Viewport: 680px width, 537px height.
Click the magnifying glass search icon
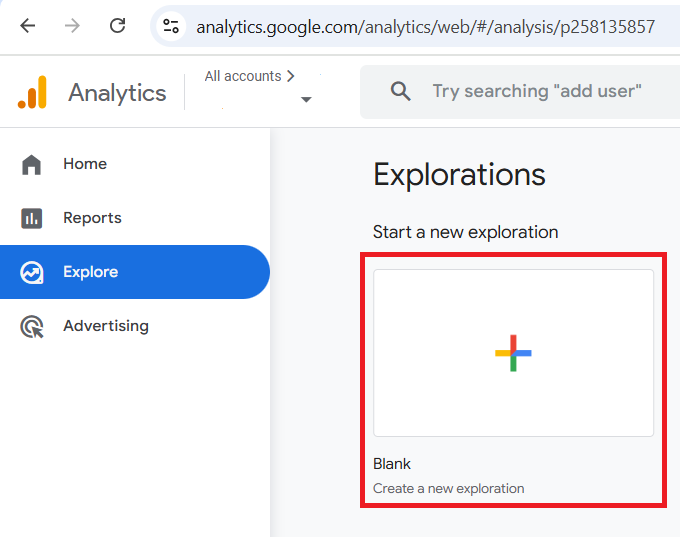[401, 92]
